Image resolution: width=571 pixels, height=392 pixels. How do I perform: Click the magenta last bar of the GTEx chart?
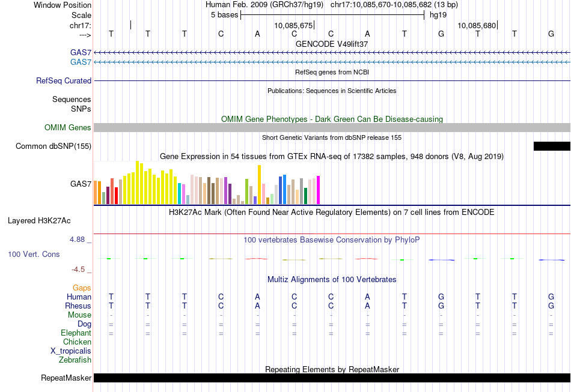pyautogui.click(x=318, y=190)
